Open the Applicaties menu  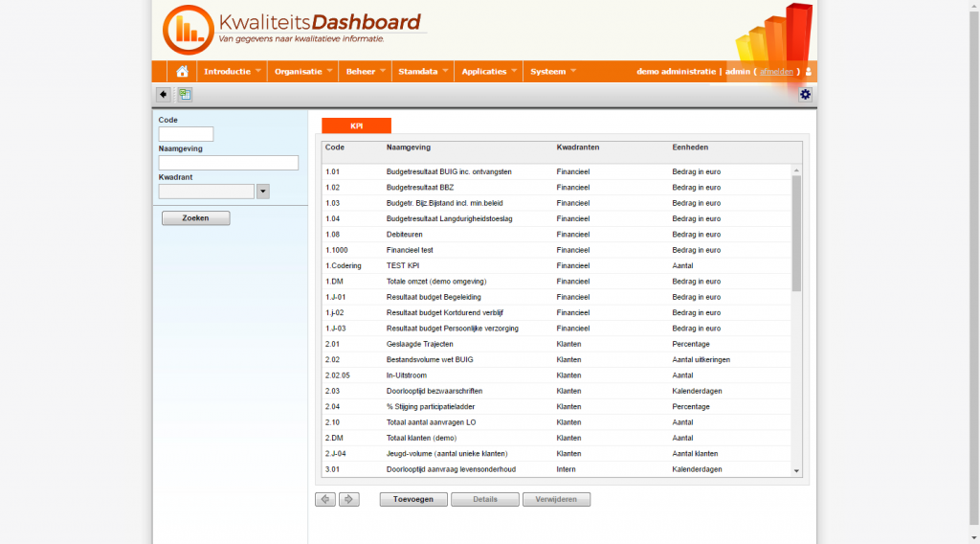tap(489, 72)
